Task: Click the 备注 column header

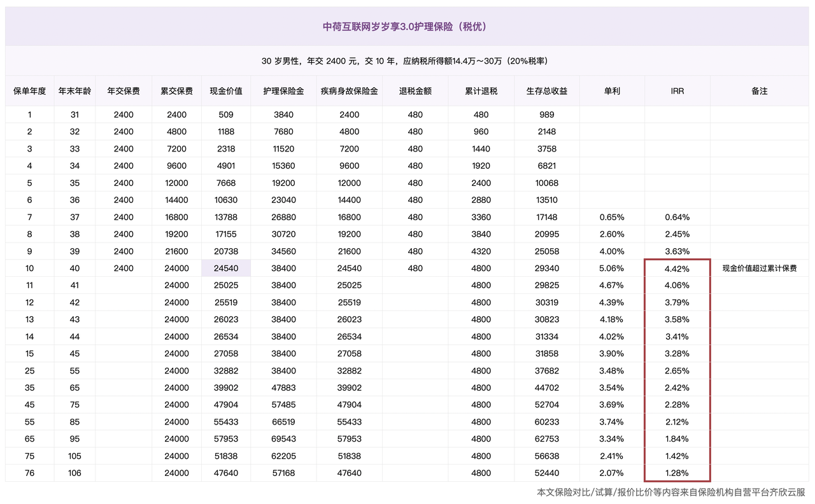Action: coord(759,91)
